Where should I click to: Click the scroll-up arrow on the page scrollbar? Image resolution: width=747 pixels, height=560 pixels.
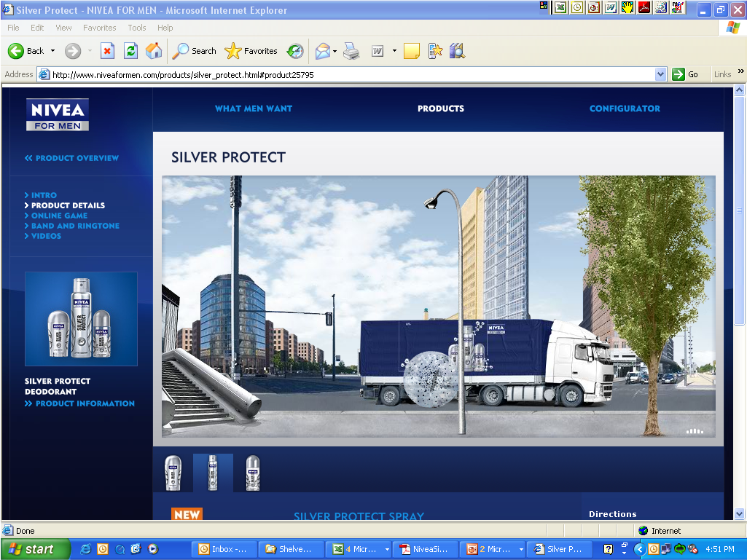tap(740, 90)
